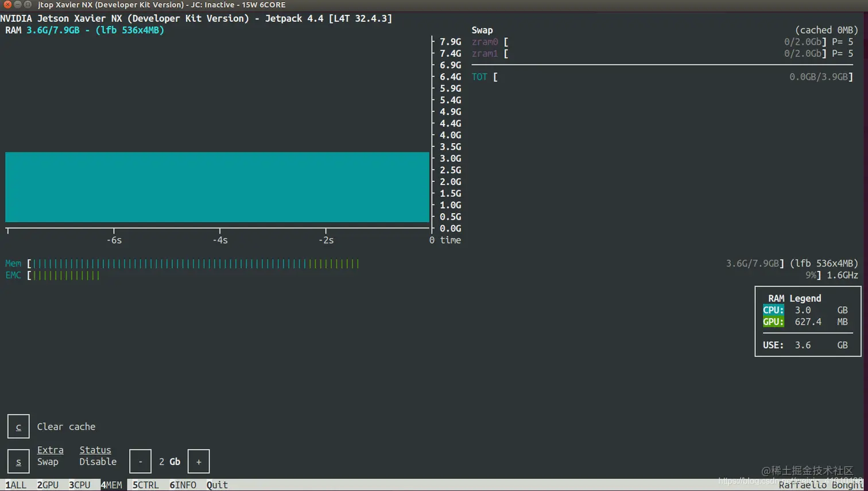
Task: Click the 'Clear cache' label
Action: [67, 427]
